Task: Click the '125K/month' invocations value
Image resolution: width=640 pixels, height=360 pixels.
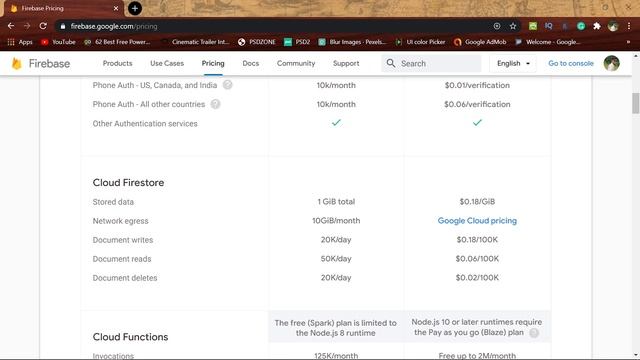Action: click(336, 356)
